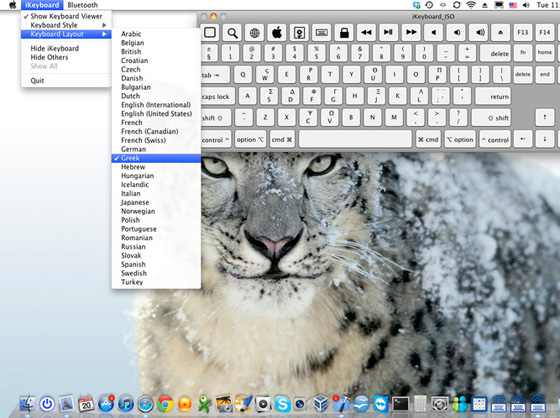
Task: Open the App Store in the Dock
Action: (106, 404)
